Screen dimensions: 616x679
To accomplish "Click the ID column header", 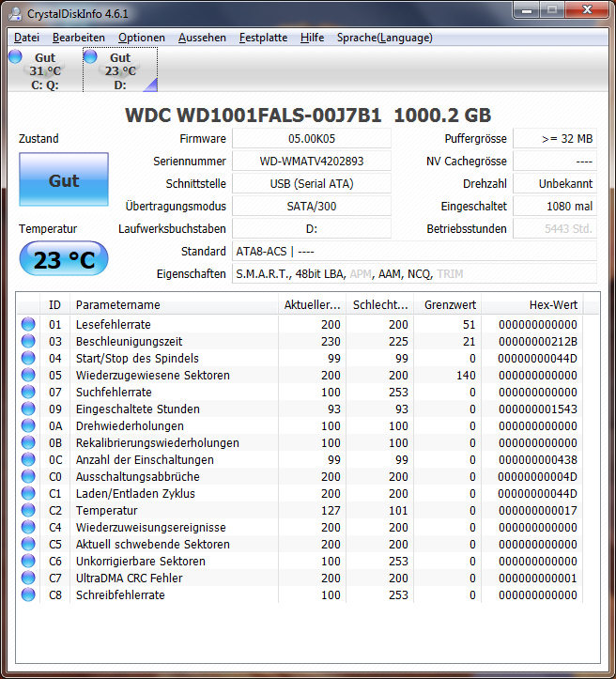I will [54, 305].
